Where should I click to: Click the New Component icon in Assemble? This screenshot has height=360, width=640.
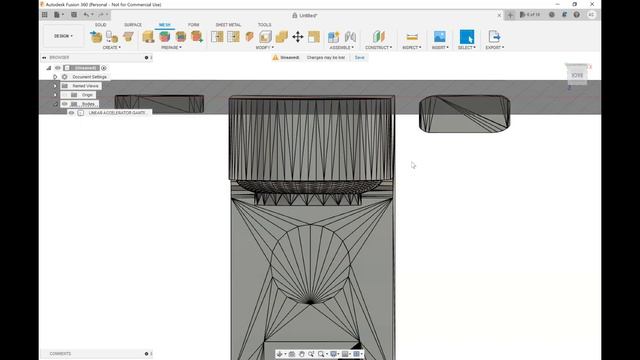pos(333,37)
